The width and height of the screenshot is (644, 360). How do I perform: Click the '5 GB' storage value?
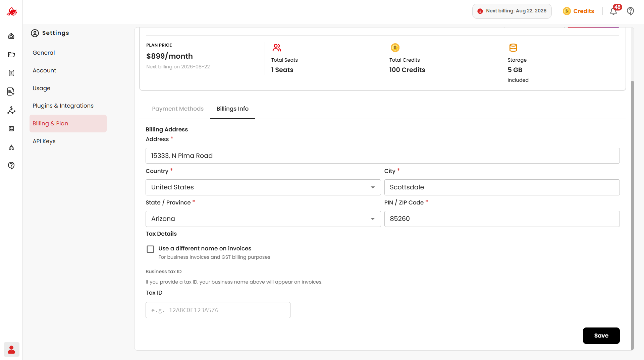[515, 70]
